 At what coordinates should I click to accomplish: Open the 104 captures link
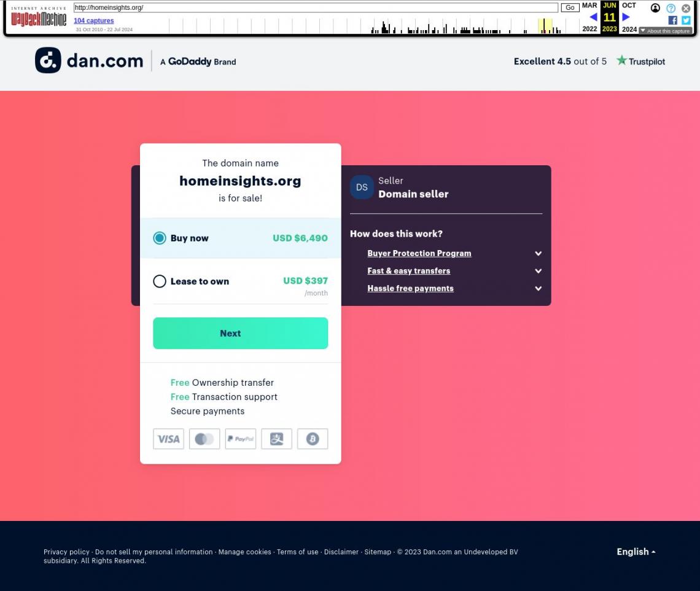94,21
